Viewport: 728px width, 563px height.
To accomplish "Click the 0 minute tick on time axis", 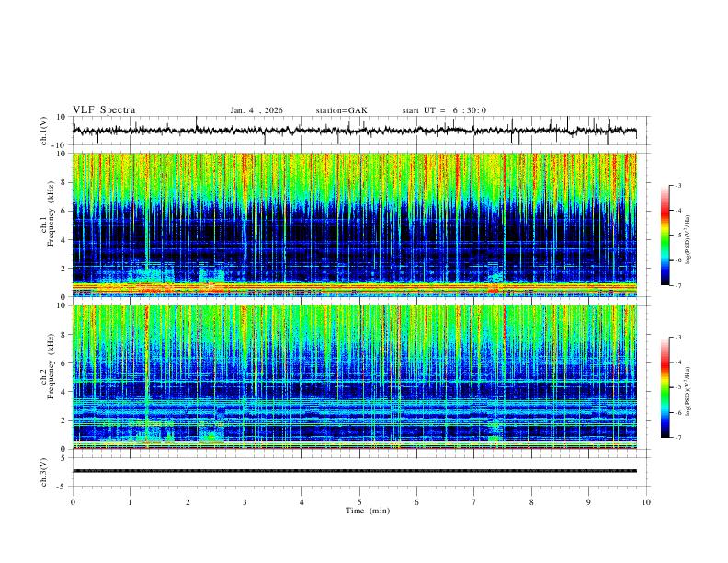I will [x=73, y=502].
